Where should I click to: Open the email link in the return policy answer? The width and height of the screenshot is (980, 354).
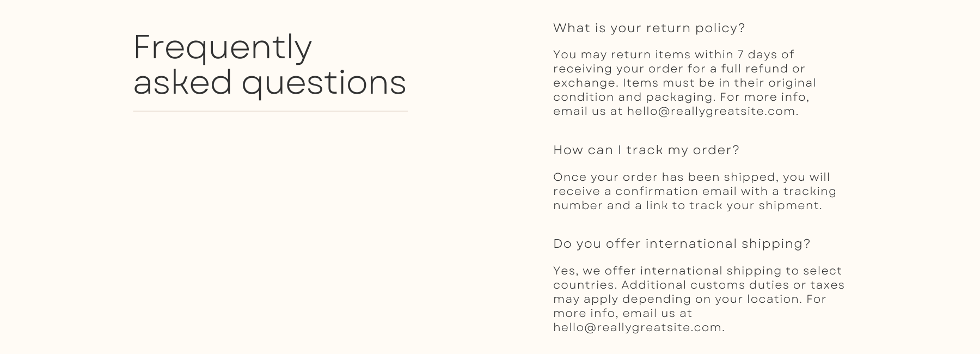[x=712, y=112]
